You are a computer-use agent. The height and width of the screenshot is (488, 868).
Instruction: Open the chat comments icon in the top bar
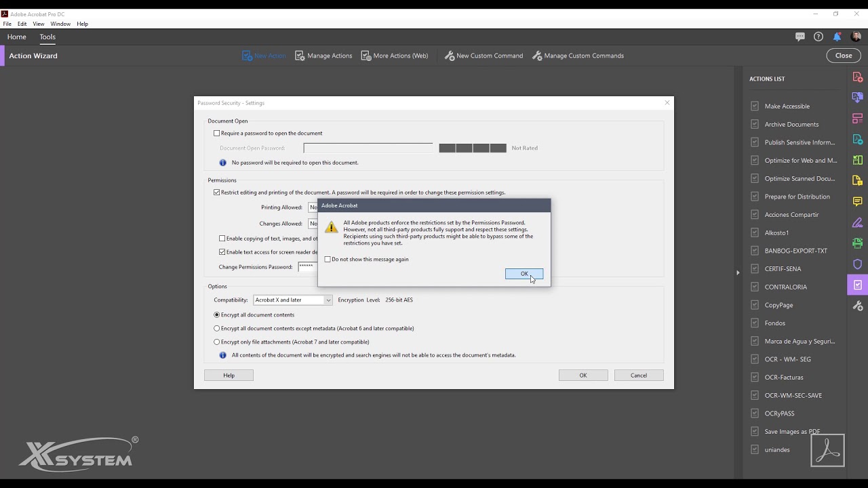click(800, 37)
